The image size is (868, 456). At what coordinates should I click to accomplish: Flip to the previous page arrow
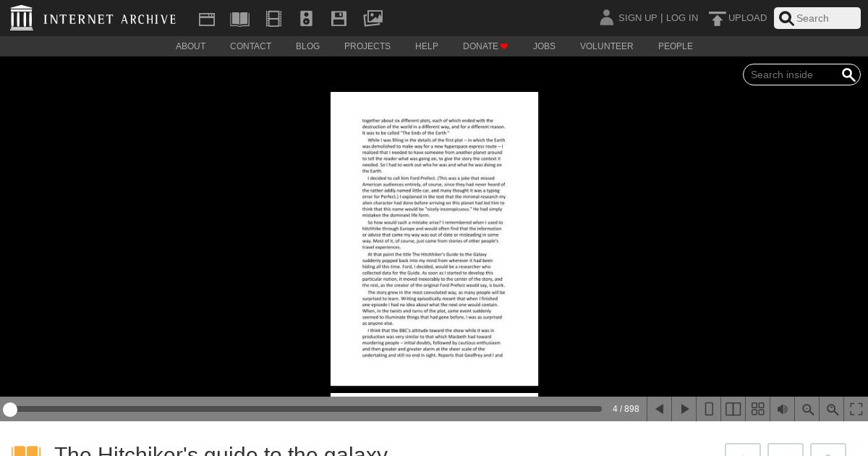[x=659, y=409]
